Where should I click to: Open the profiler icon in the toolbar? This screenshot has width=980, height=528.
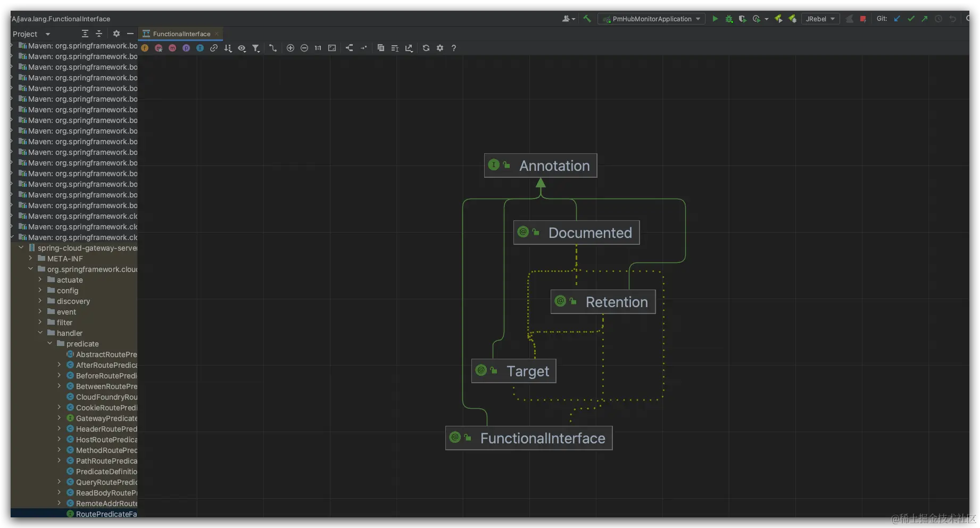[x=758, y=19]
